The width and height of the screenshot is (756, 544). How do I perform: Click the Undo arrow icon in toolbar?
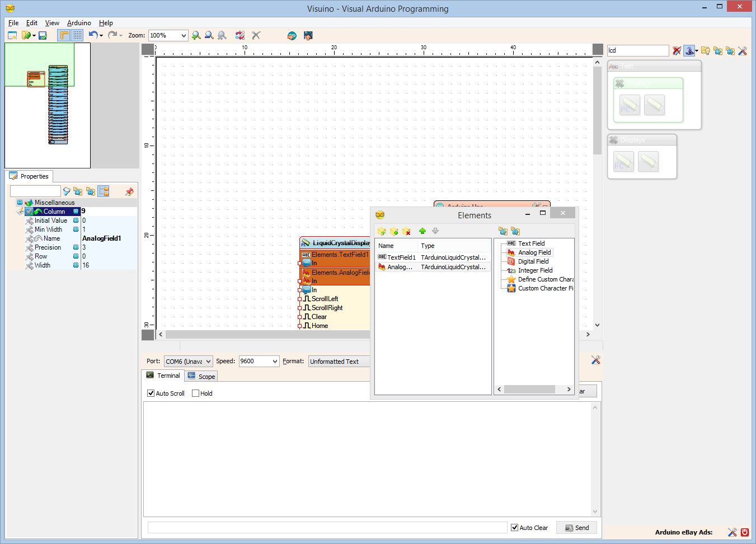93,35
